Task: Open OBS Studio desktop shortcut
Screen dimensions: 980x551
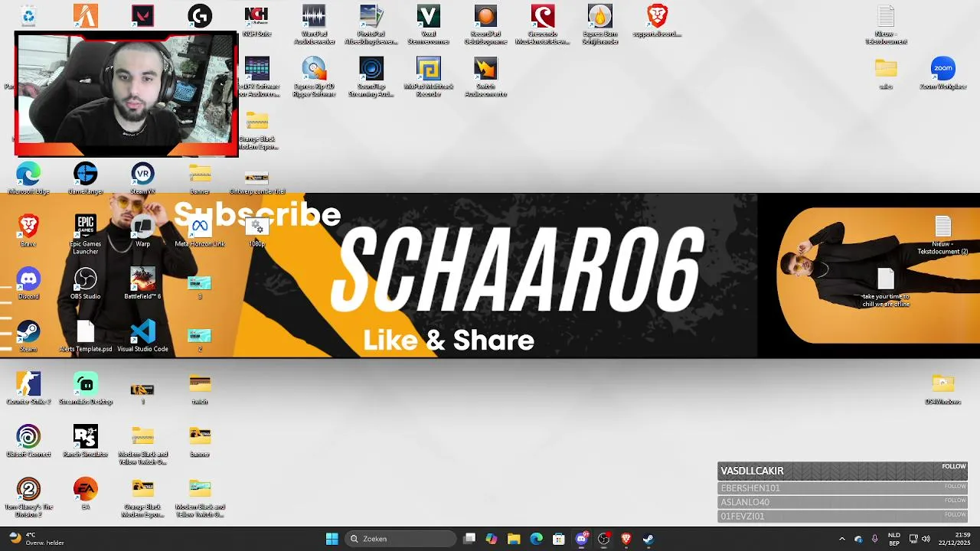Action: [86, 283]
